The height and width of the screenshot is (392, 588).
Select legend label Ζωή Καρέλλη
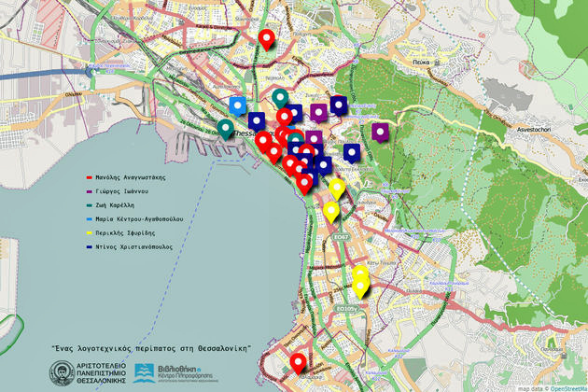115,205
